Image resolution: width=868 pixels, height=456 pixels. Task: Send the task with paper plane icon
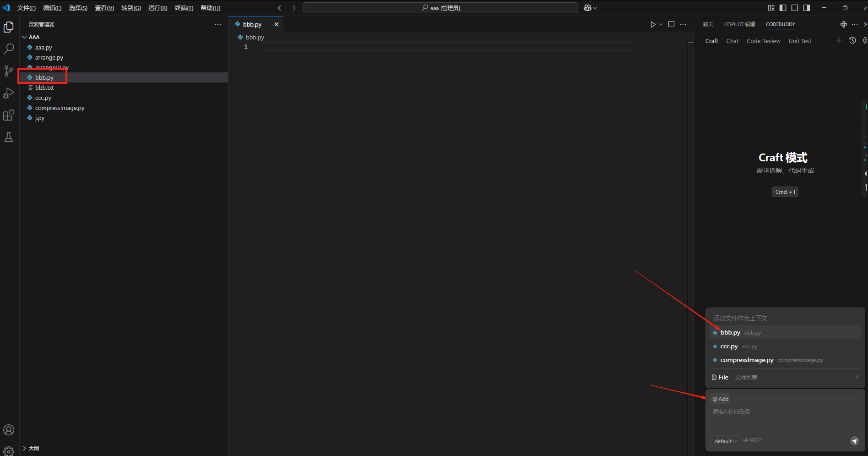point(854,441)
